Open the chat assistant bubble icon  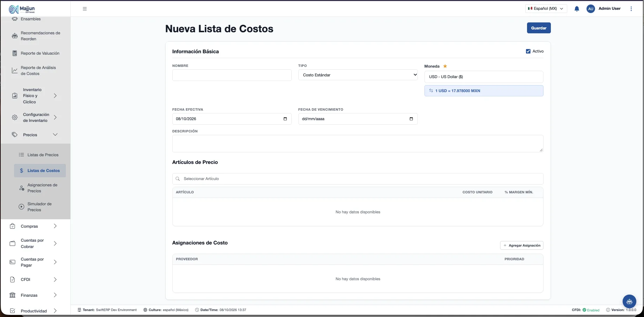(x=629, y=301)
